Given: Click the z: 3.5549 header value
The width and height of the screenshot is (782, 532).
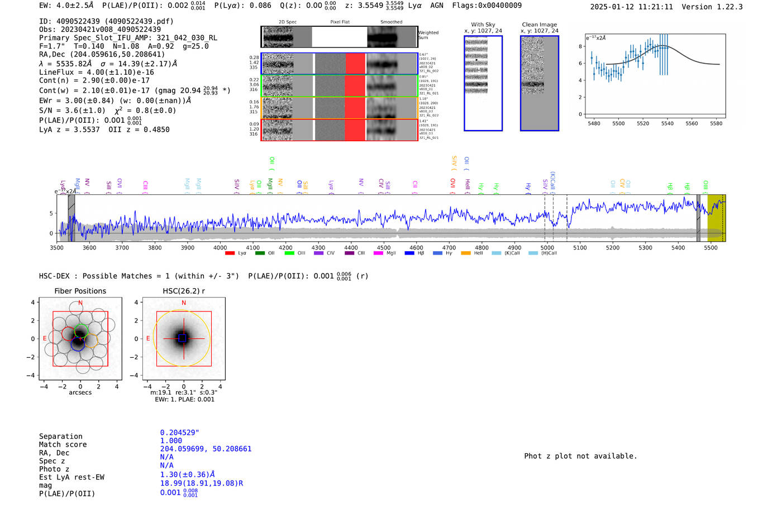Looking at the screenshot, I should (x=374, y=6).
